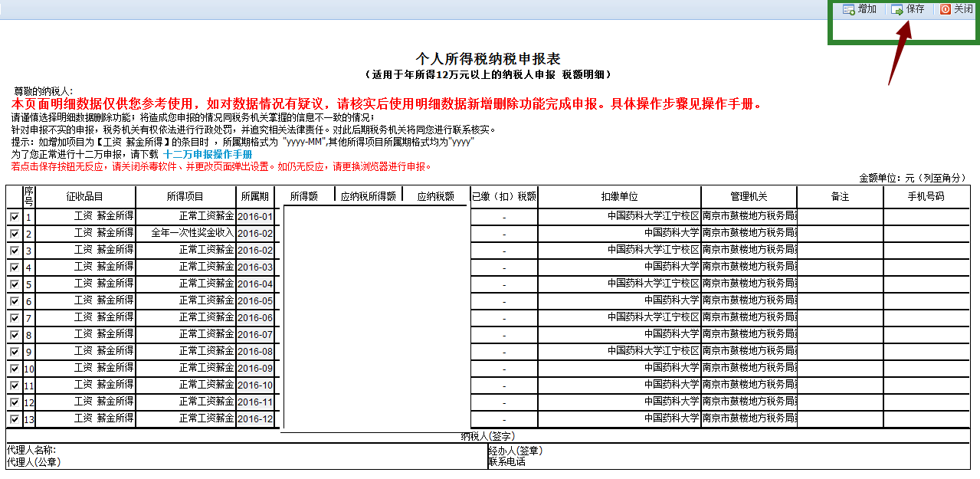The height and width of the screenshot is (479, 980).
Task: Toggle the checkbox for row 13
Action: click(x=15, y=419)
